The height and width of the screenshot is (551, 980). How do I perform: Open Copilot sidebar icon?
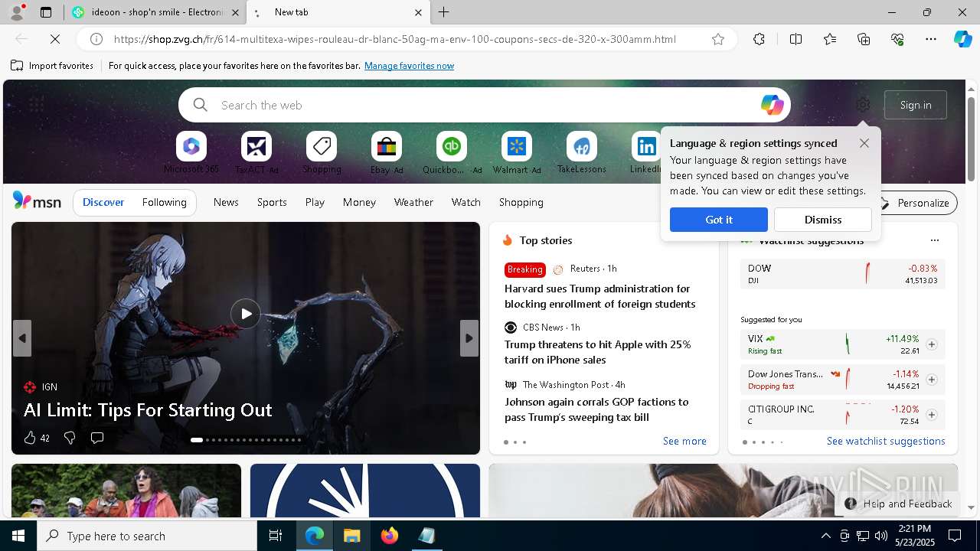tap(963, 39)
